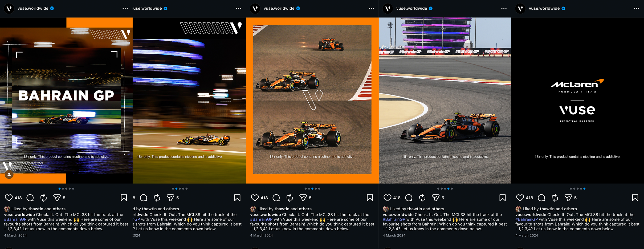
Task: Click Vuse avatar logo on fourth post
Action: pos(388,9)
